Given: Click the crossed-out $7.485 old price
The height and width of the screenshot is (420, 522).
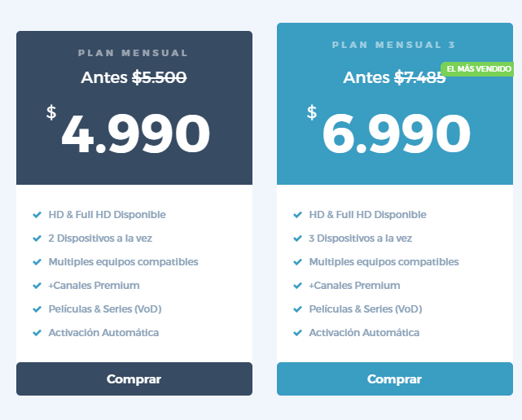Looking at the screenshot, I should tap(419, 78).
